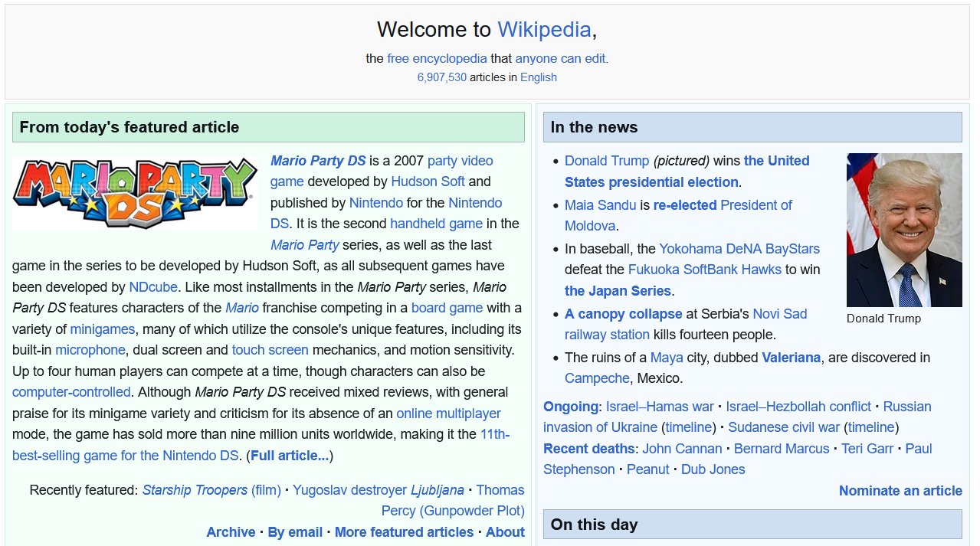Image resolution: width=980 pixels, height=546 pixels.
Task: Open the 'minigames' link
Action: 103,329
